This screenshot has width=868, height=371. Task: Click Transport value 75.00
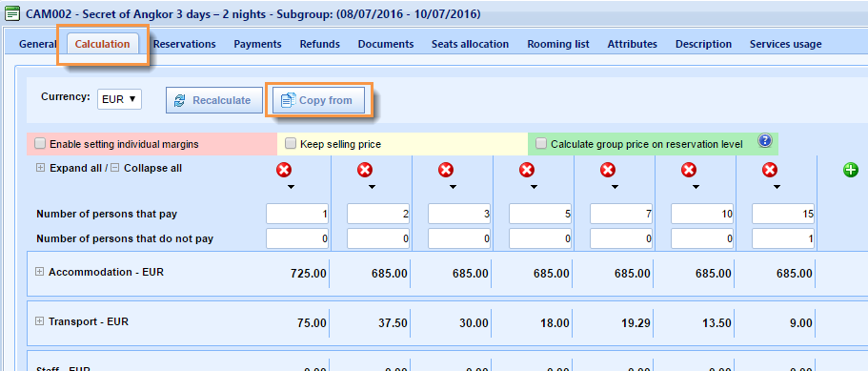(313, 322)
